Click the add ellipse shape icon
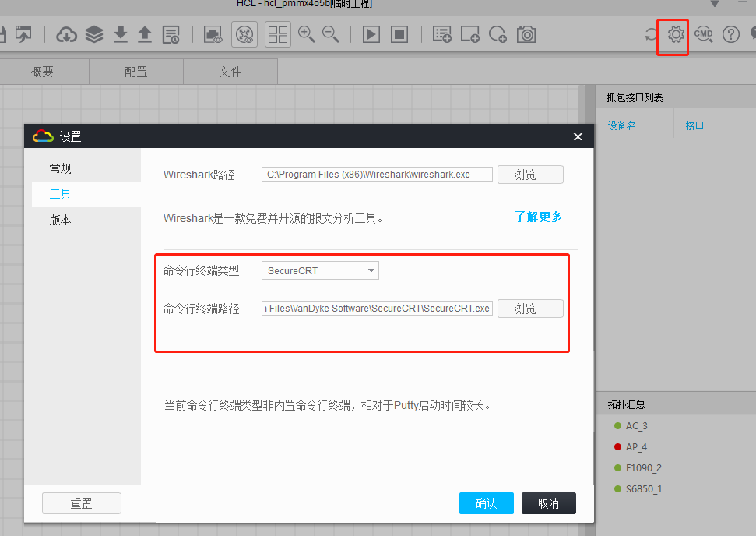This screenshot has width=756, height=536. click(x=498, y=35)
